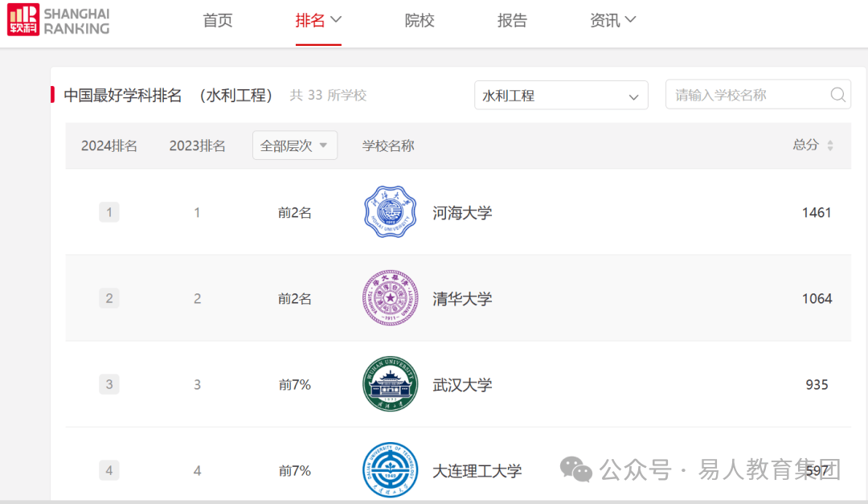Click the ShanghaiRanking logo
The width and height of the screenshot is (868, 504).
pos(59,21)
